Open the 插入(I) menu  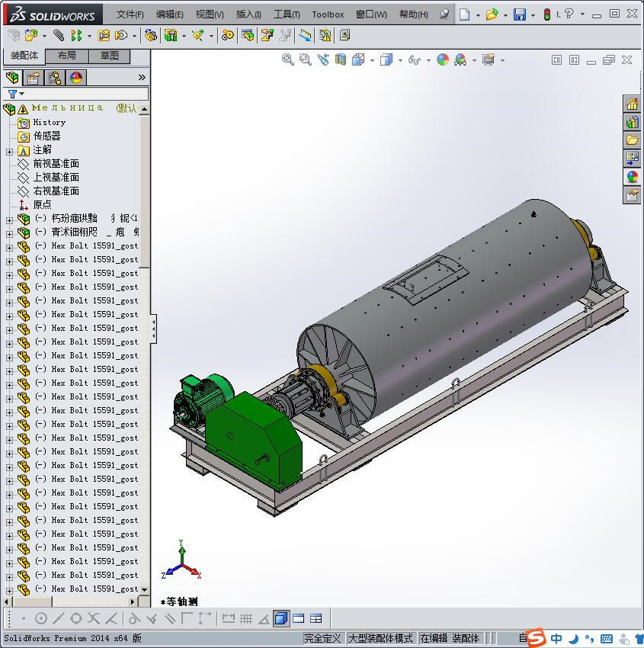(x=248, y=14)
